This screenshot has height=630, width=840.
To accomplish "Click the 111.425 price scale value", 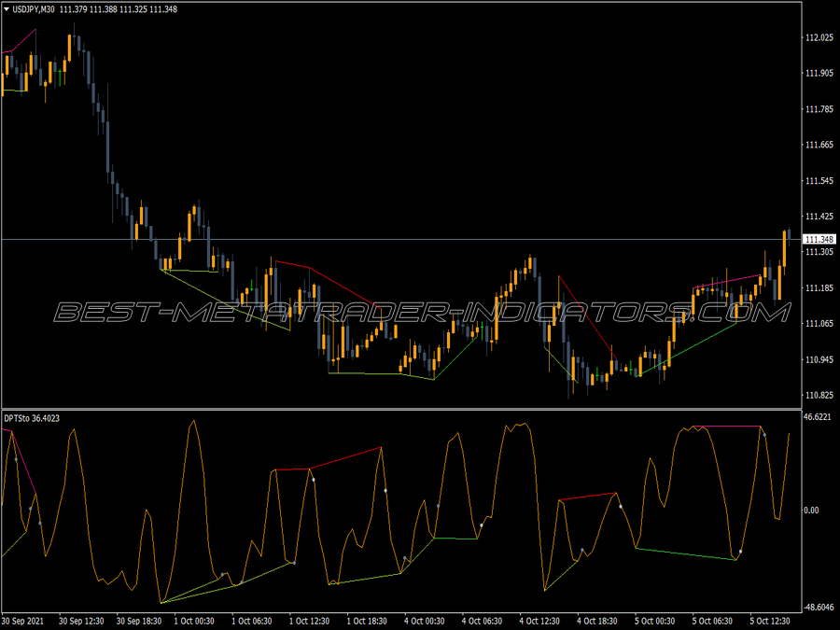I will coord(819,217).
